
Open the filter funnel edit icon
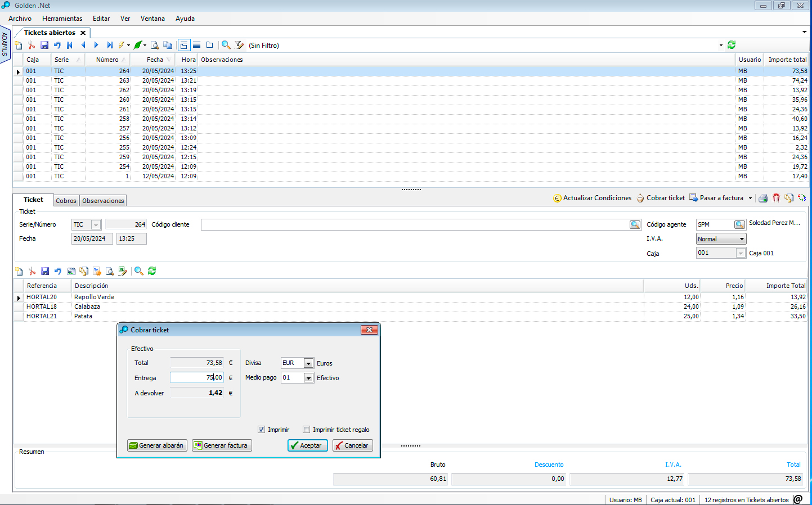pyautogui.click(x=239, y=45)
